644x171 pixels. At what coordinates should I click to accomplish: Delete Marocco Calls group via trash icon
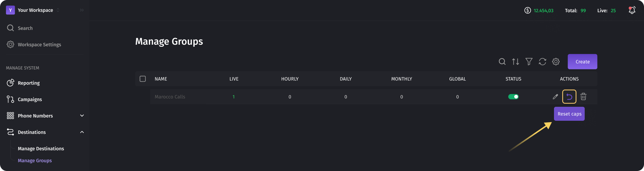click(583, 97)
